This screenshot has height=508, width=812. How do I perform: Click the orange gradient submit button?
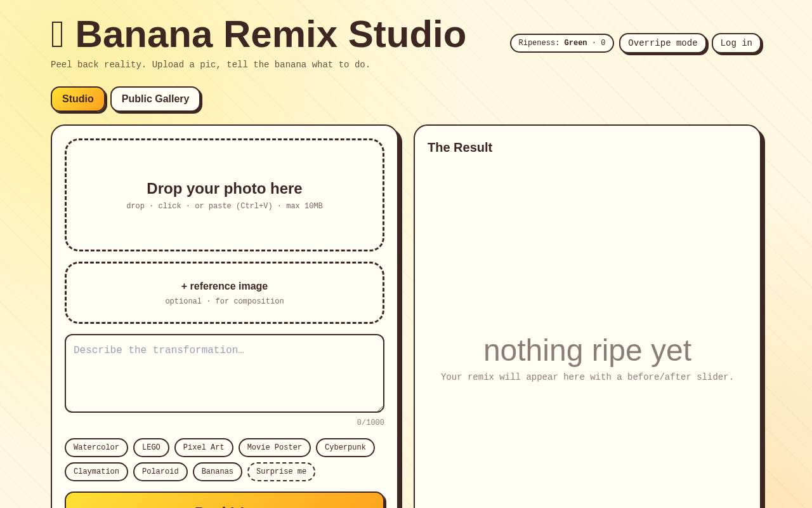(x=225, y=500)
